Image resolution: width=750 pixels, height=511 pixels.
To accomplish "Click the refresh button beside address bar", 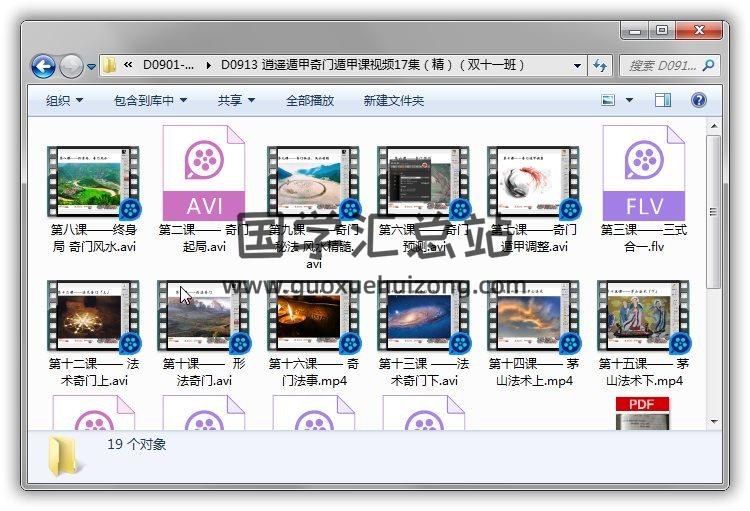I will coord(600,66).
